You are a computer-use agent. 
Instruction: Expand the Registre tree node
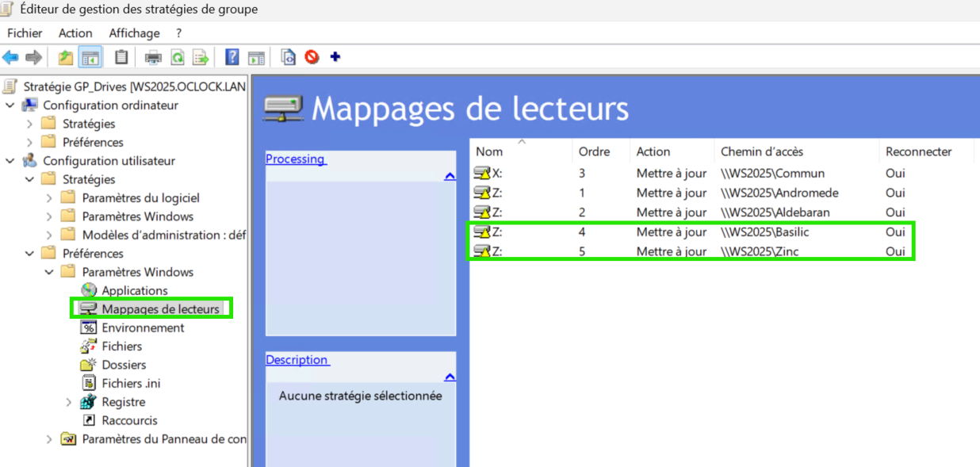[69, 402]
